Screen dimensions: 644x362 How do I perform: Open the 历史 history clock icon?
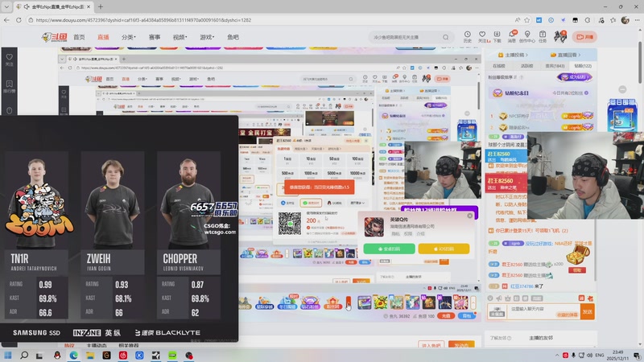tap(468, 36)
